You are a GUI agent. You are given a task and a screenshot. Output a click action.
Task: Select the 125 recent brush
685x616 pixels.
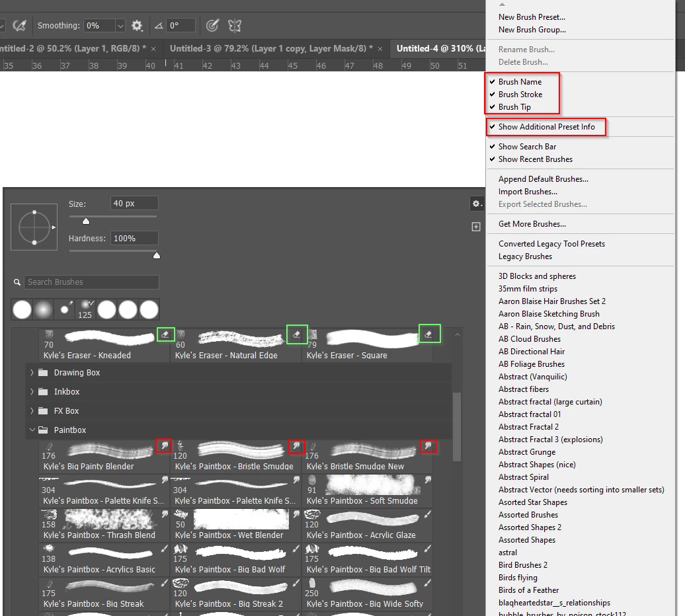point(85,309)
